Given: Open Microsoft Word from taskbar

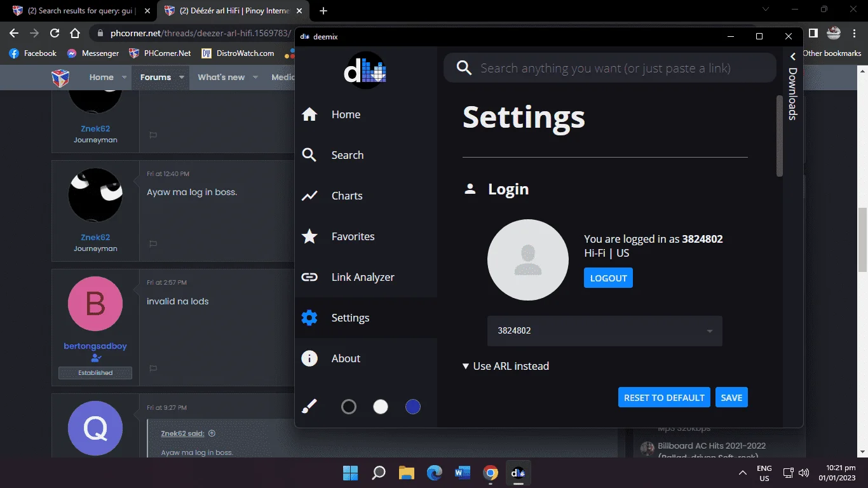Looking at the screenshot, I should coord(462,473).
